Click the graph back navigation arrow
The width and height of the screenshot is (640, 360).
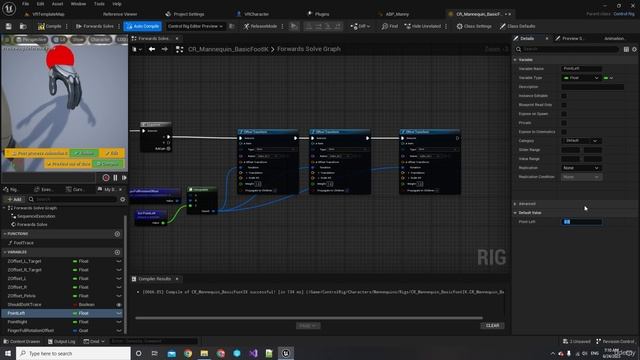tap(152, 49)
